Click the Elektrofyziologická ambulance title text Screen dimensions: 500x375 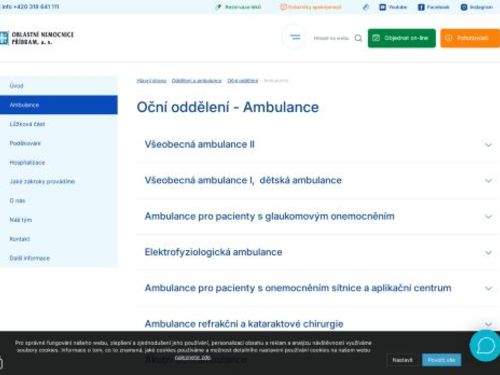point(213,252)
